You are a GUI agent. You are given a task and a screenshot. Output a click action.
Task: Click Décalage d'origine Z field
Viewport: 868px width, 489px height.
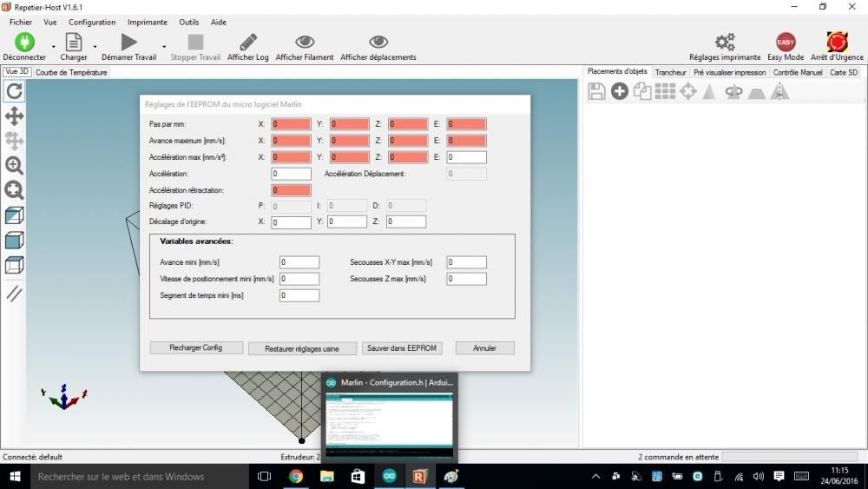[x=405, y=221]
